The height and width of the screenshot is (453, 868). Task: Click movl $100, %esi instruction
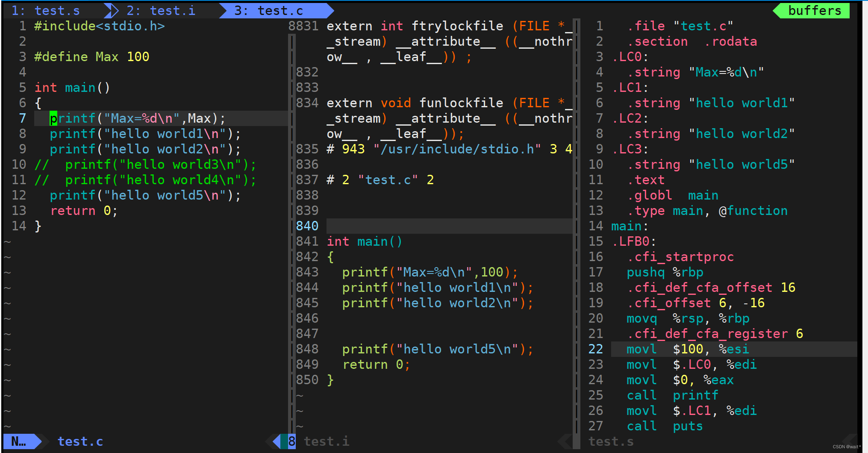(x=688, y=349)
